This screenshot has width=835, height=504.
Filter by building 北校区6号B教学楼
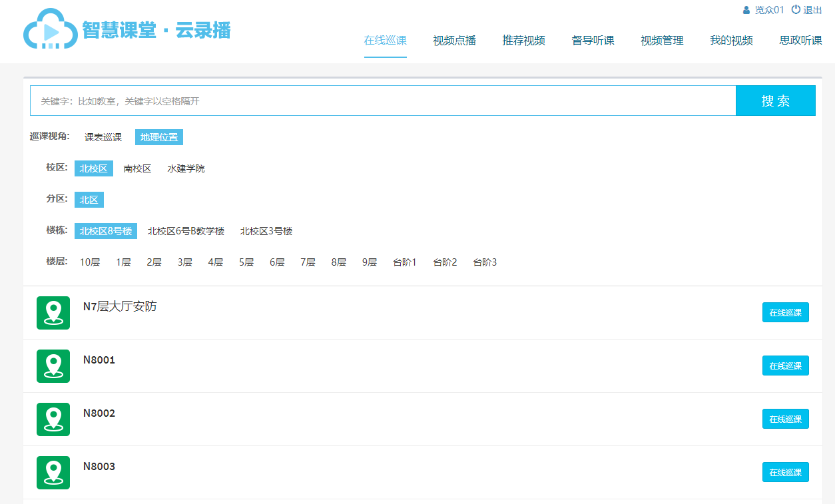point(186,231)
